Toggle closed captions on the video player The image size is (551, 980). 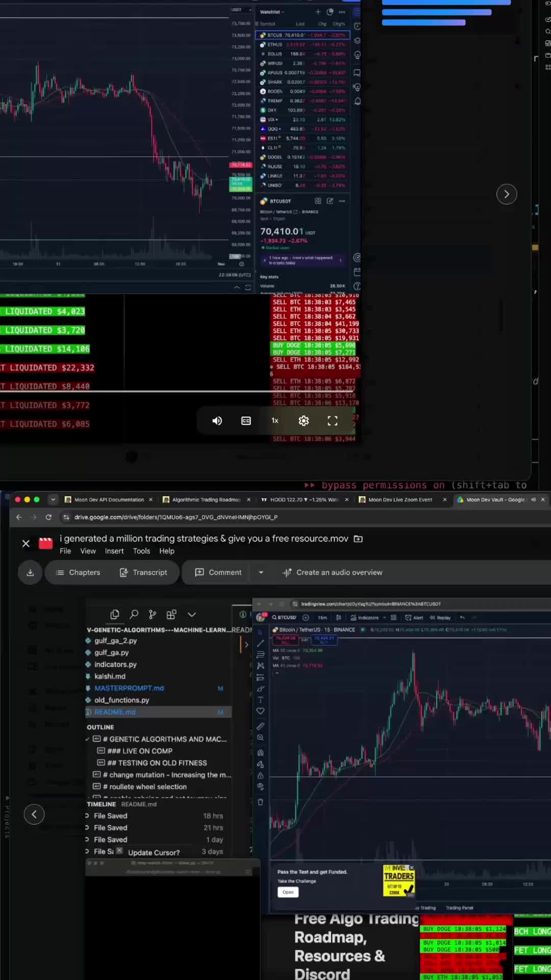246,421
